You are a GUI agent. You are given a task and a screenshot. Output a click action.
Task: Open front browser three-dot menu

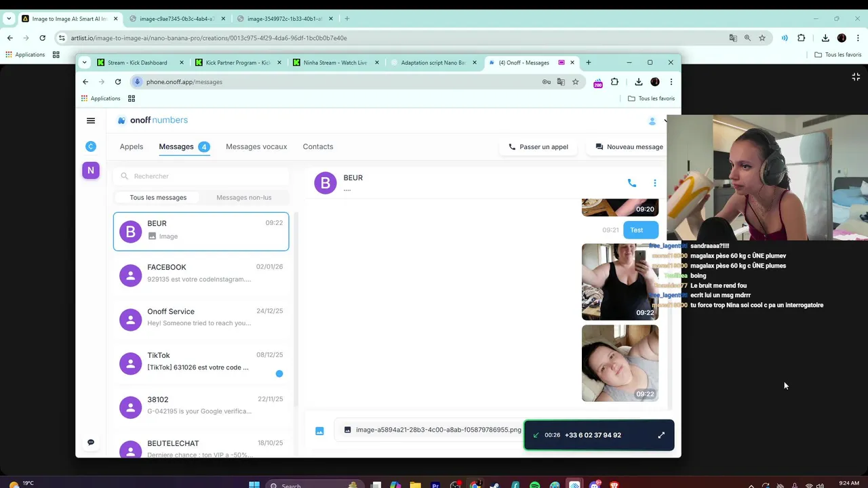point(671,81)
